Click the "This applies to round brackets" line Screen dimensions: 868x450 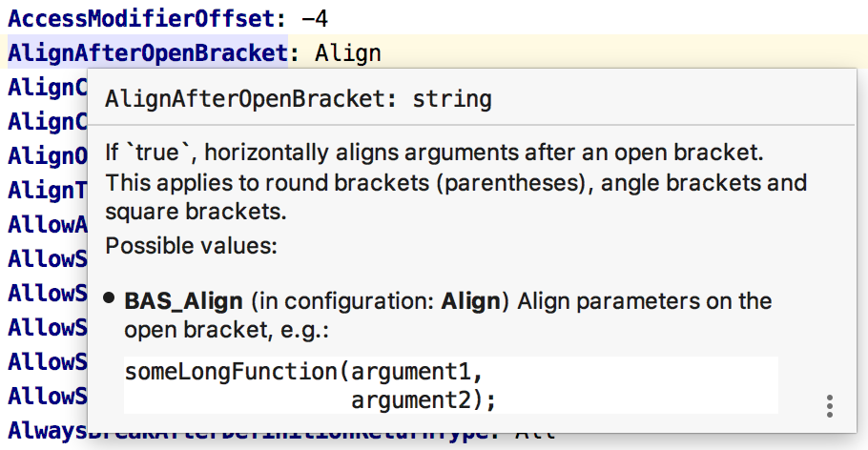point(456,182)
